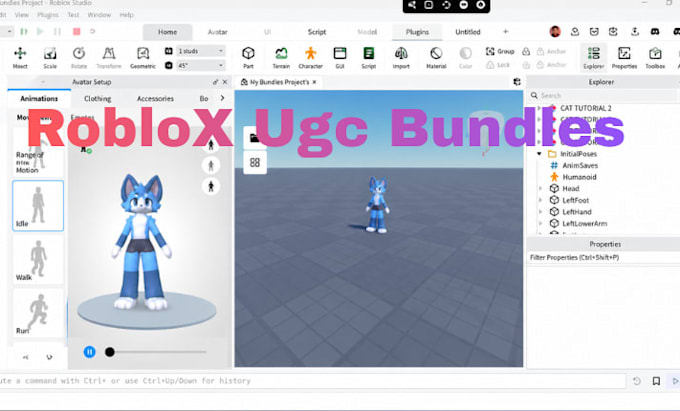Switch to the Avatar ribbon tab
The width and height of the screenshot is (680, 411).
pos(217,32)
